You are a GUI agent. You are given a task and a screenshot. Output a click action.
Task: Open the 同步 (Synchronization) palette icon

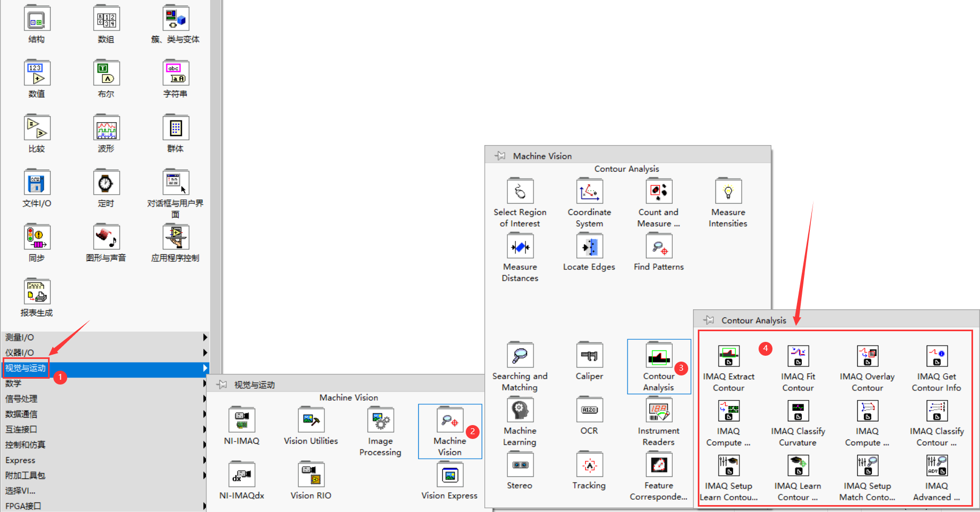[37, 237]
